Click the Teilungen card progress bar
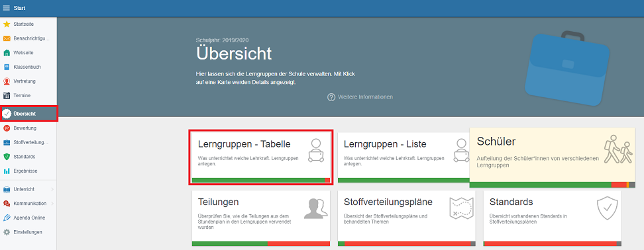Viewport: 644px width, 250px height. point(261,244)
